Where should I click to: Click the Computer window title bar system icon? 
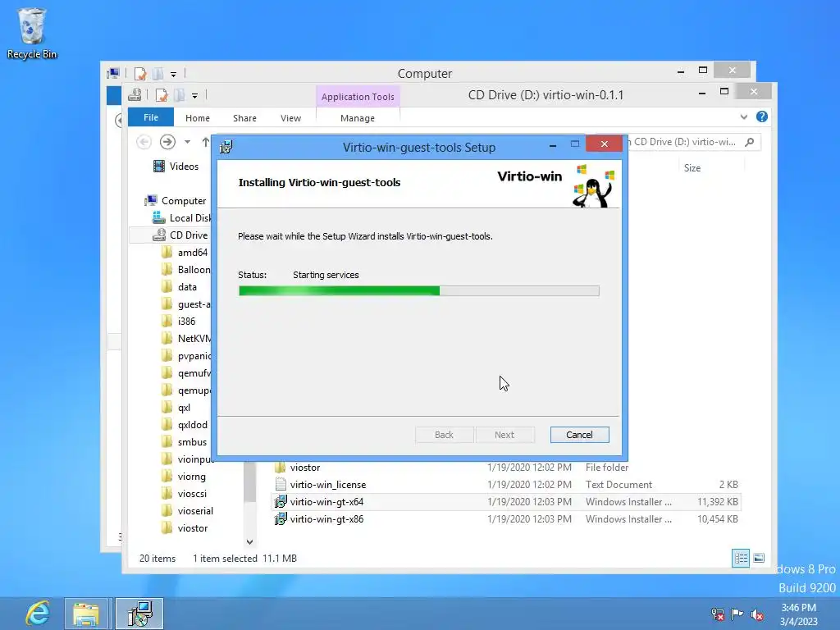coord(113,73)
